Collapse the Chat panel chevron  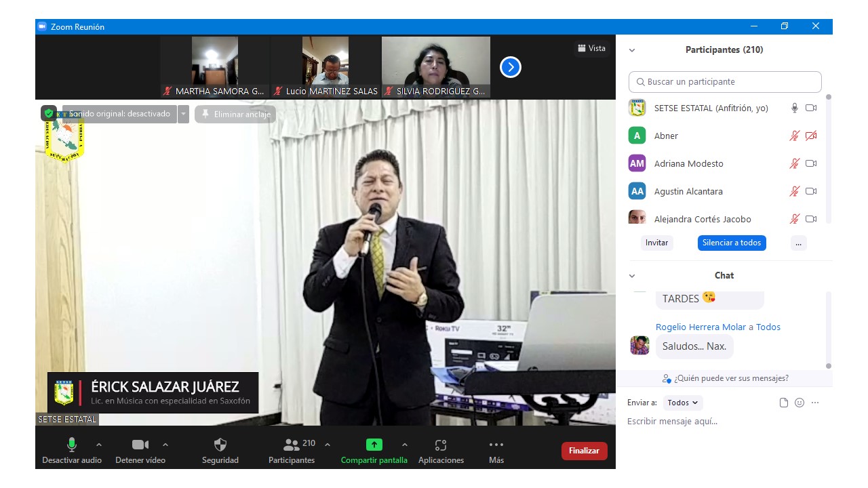632,276
